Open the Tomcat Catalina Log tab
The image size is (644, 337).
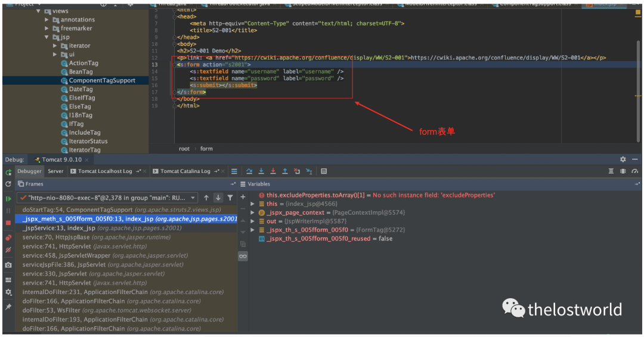click(x=185, y=171)
